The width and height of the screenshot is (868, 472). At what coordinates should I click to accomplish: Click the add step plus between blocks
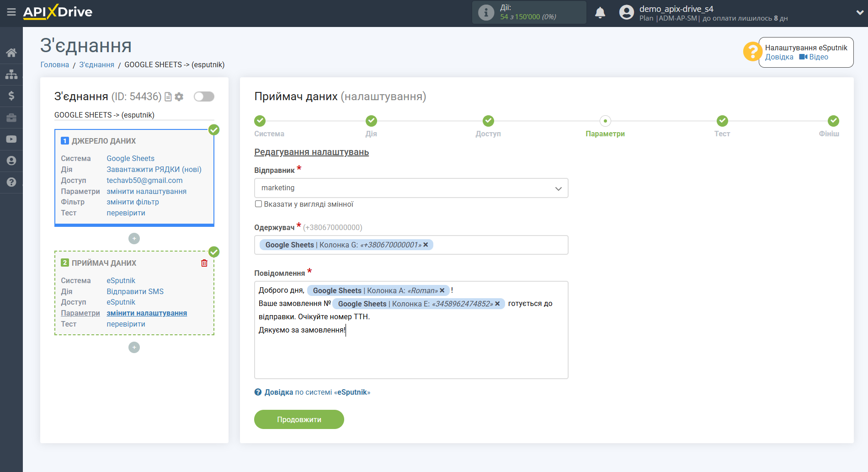pos(134,238)
